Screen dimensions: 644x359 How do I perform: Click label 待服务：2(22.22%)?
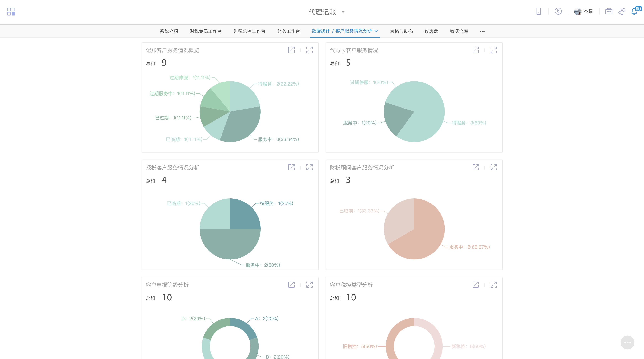pyautogui.click(x=278, y=84)
